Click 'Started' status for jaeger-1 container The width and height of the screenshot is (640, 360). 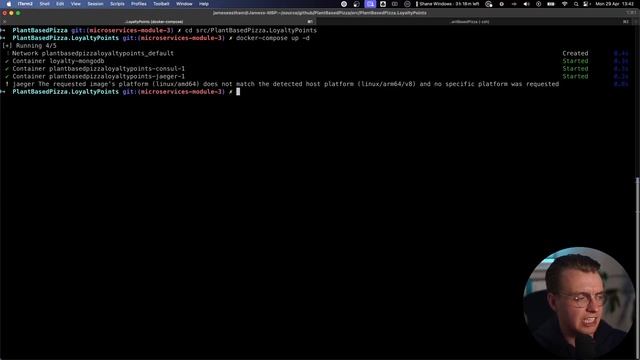[x=575, y=76]
